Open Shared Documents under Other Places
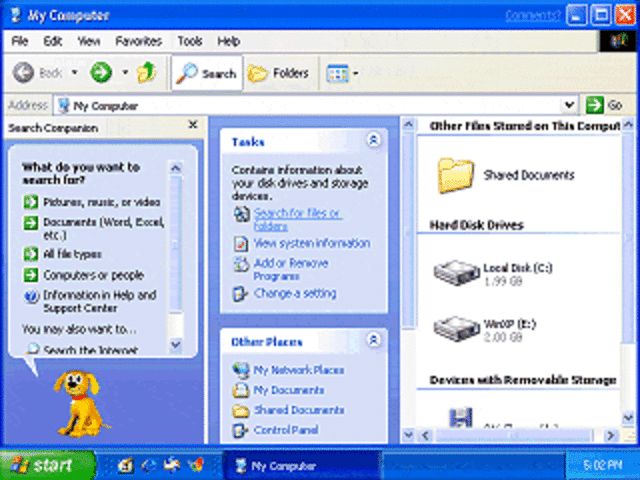 point(299,410)
